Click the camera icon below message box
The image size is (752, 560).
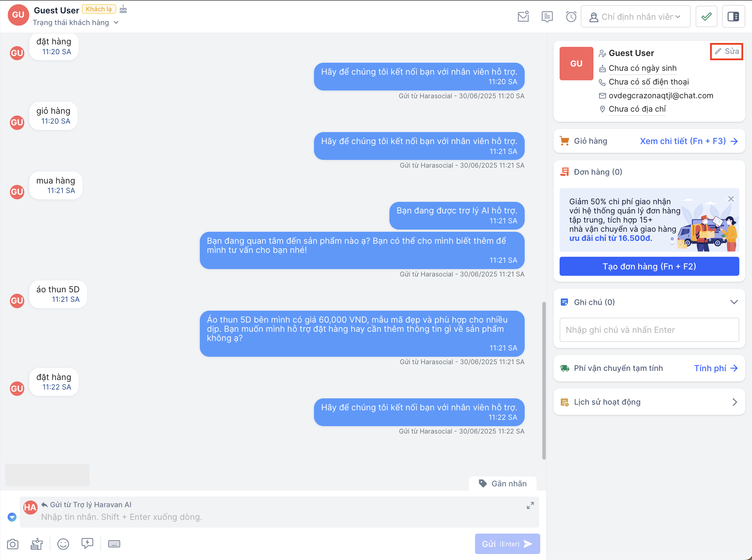click(x=13, y=544)
